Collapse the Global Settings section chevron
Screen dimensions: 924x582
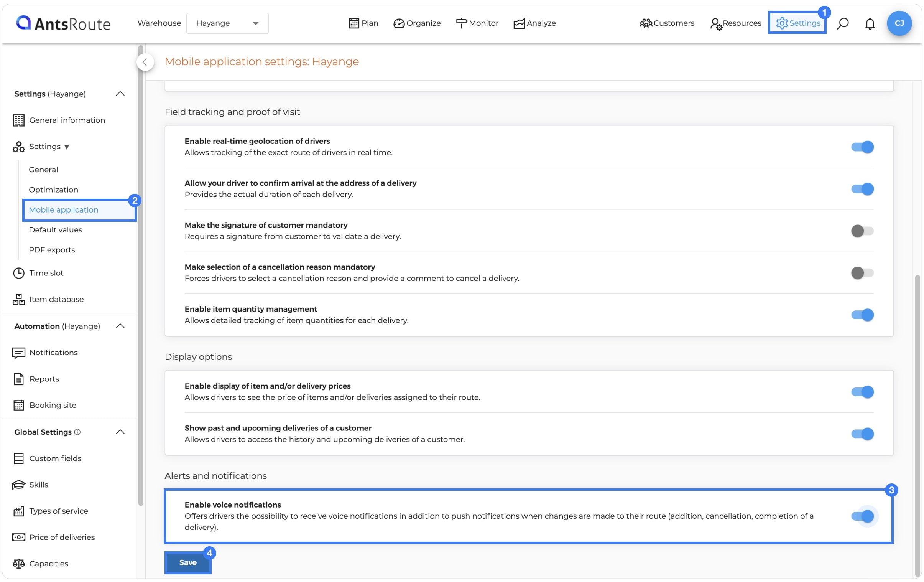coord(120,432)
